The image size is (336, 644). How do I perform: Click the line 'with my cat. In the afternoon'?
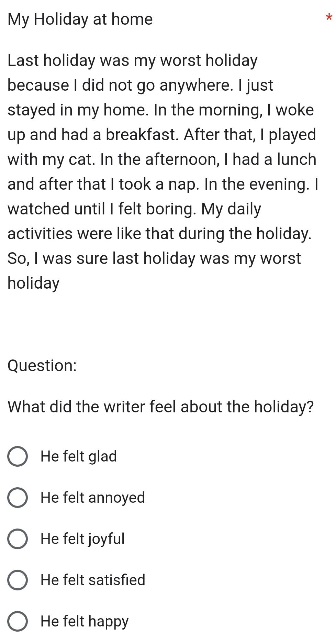162,160
